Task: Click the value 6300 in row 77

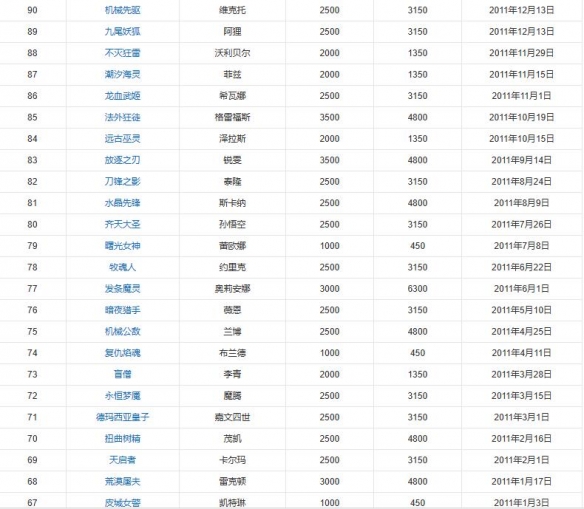Action: (x=418, y=289)
